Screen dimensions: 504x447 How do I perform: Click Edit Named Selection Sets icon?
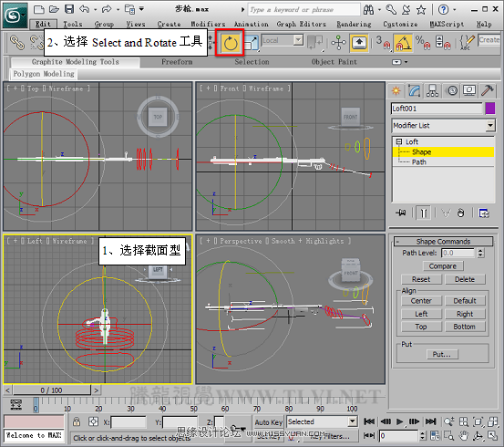click(467, 43)
